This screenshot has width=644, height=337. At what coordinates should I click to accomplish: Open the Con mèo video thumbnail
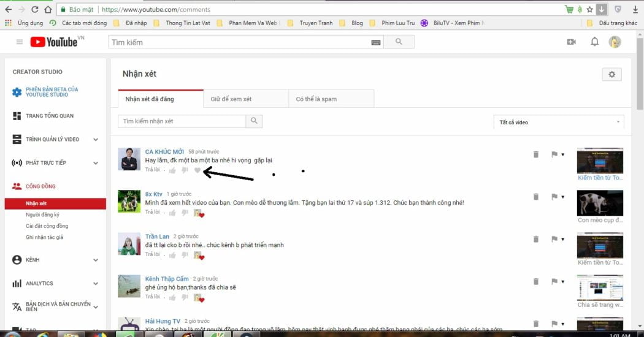pyautogui.click(x=600, y=203)
